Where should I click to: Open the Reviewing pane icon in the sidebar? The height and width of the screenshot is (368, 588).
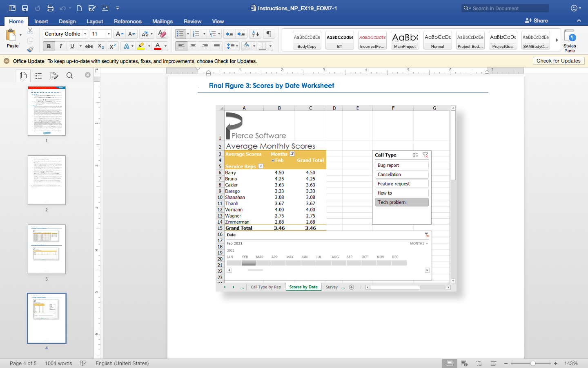point(54,76)
